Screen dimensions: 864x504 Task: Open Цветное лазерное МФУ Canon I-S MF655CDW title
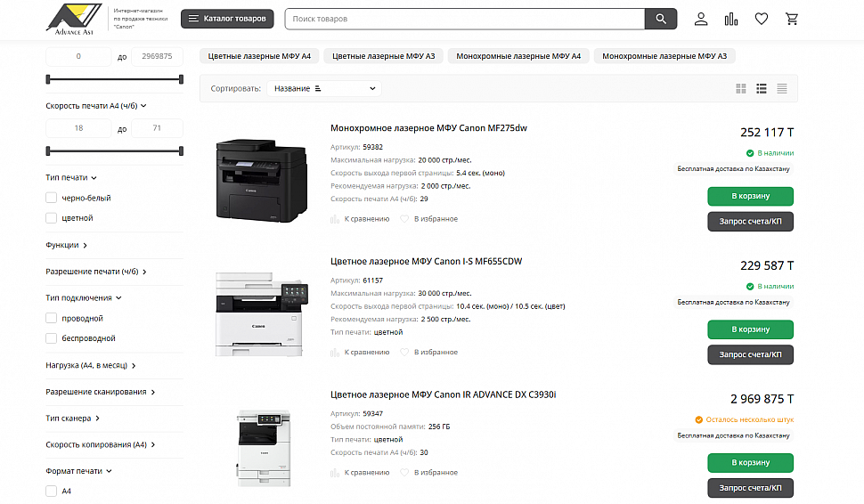coord(427,262)
